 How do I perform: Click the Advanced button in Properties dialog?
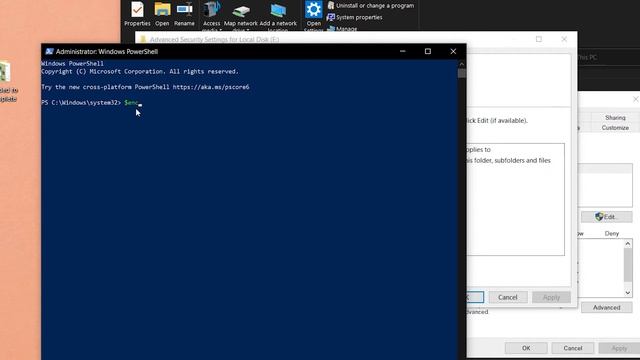pyautogui.click(x=607, y=307)
